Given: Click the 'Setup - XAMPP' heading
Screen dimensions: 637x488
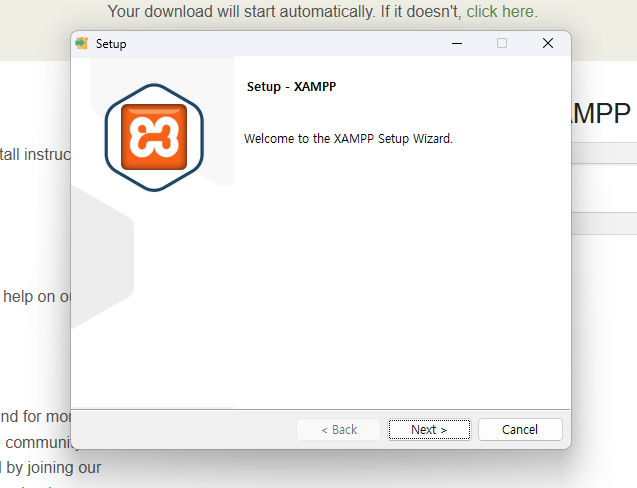Looking at the screenshot, I should (x=291, y=87).
